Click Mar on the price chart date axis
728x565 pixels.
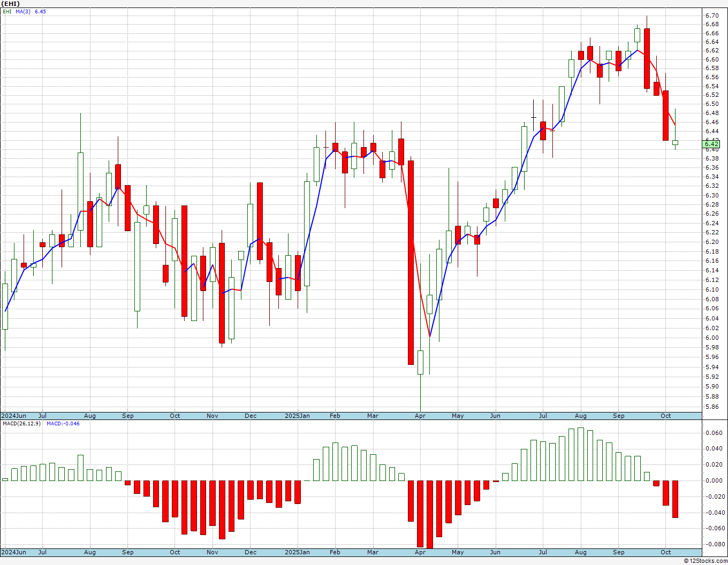tap(373, 416)
